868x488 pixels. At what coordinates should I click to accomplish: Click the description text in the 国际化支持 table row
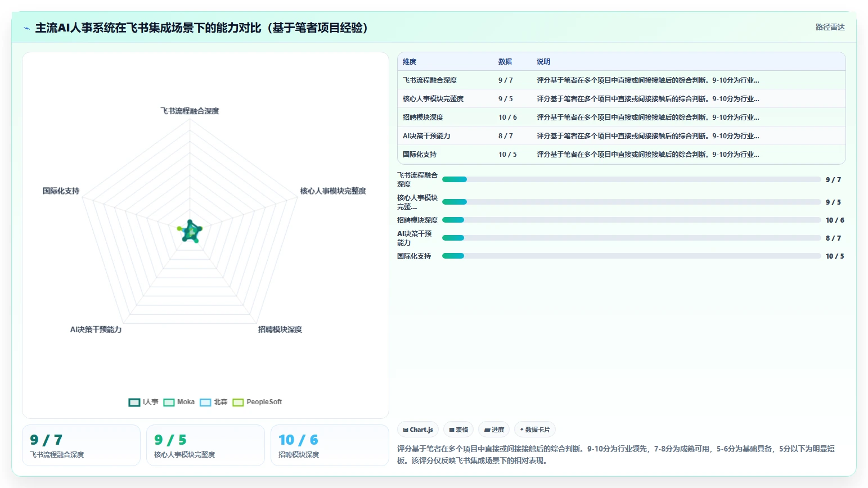tap(648, 155)
